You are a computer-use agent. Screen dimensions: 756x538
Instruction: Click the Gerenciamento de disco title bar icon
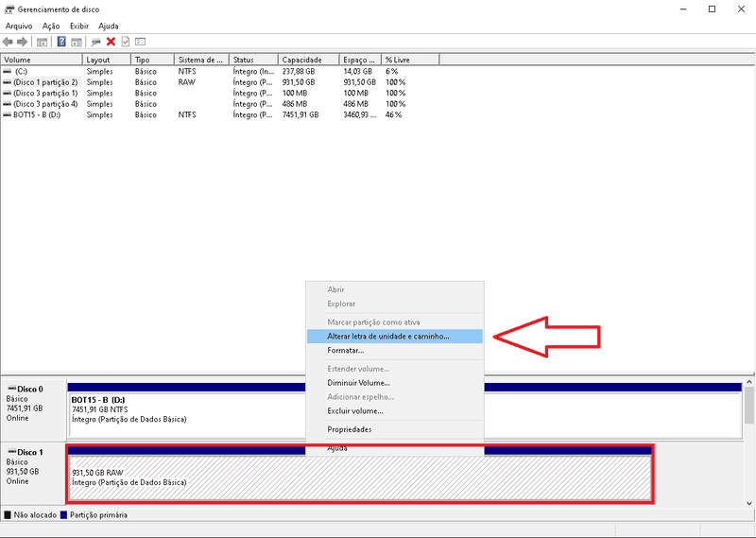(9, 9)
